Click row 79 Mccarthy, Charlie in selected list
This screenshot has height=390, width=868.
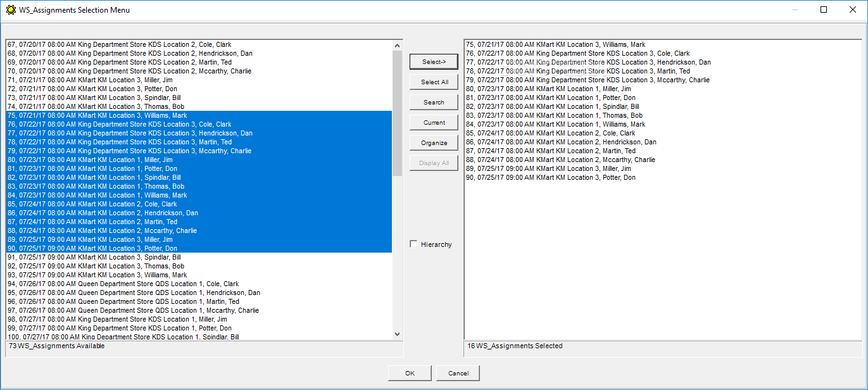point(663,80)
